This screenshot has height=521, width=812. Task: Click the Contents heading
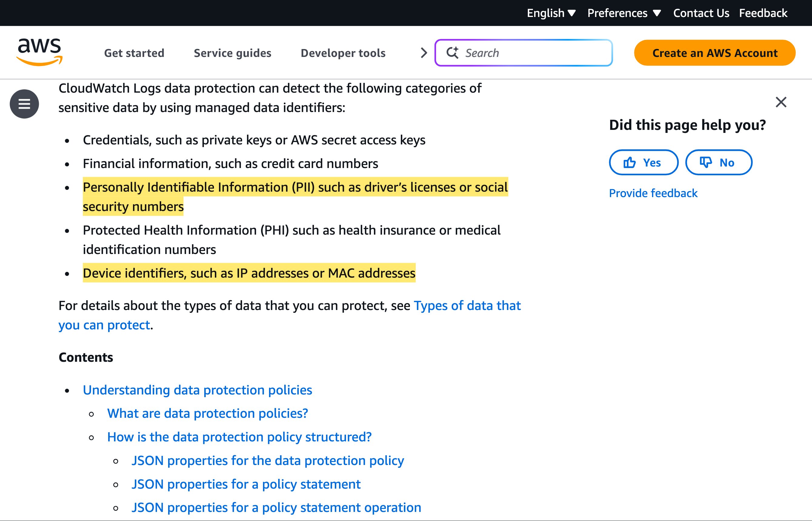86,357
